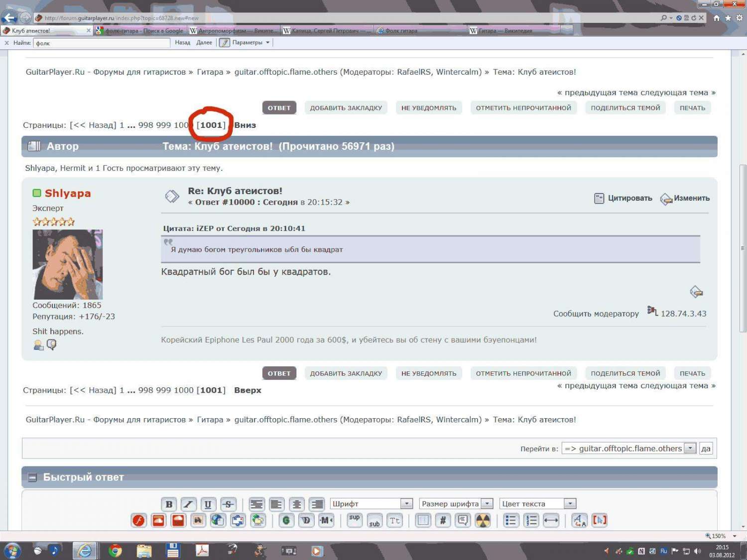
Task: Insert subscript text
Action: [x=374, y=521]
